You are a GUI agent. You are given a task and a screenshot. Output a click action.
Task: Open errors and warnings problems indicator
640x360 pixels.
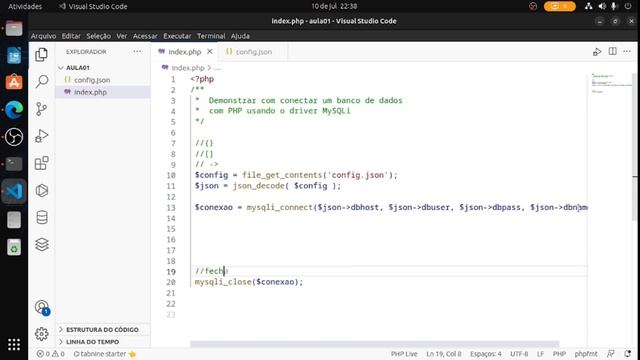click(51, 354)
